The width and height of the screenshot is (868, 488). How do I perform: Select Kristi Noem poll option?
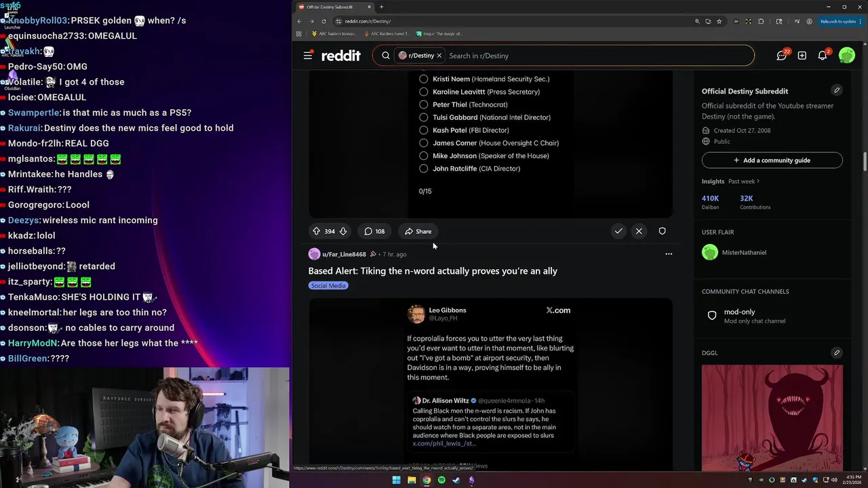click(423, 79)
